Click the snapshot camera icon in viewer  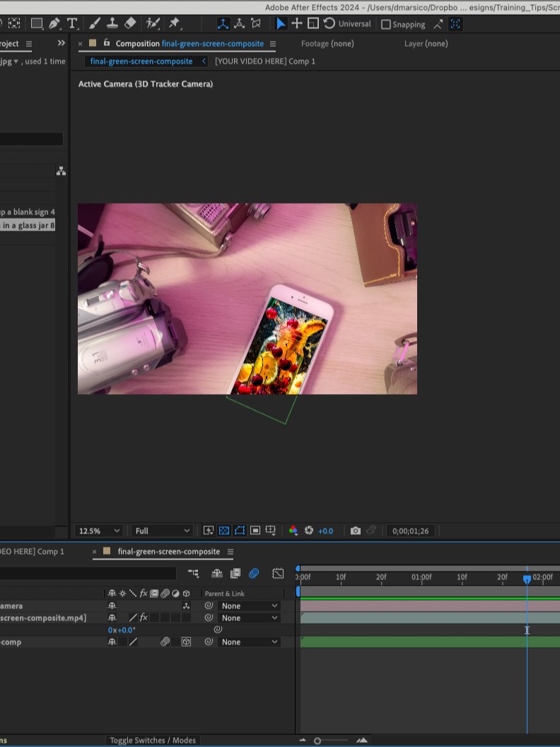pos(355,531)
